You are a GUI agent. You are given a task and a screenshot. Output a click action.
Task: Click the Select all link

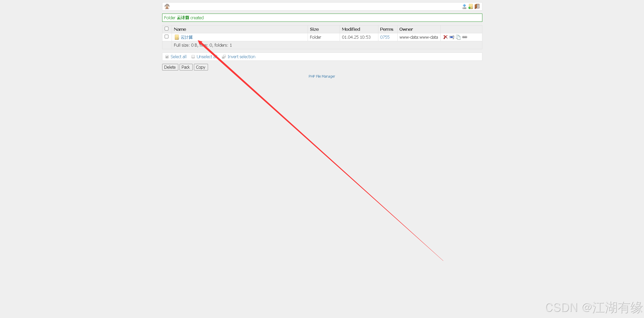pyautogui.click(x=178, y=57)
